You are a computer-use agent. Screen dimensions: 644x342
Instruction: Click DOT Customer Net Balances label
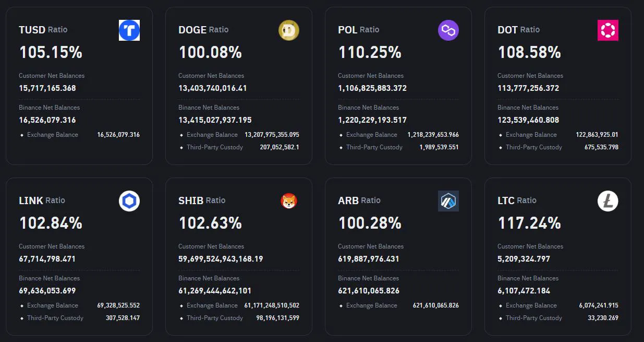(530, 76)
